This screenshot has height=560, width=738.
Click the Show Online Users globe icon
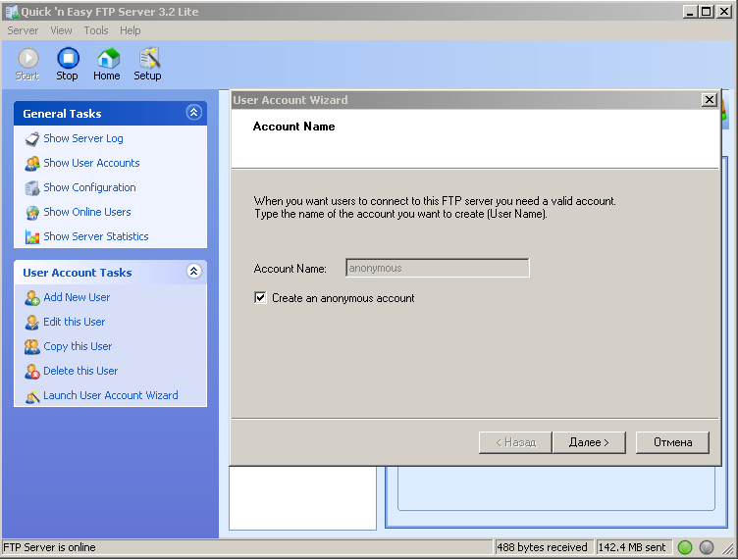coord(32,213)
